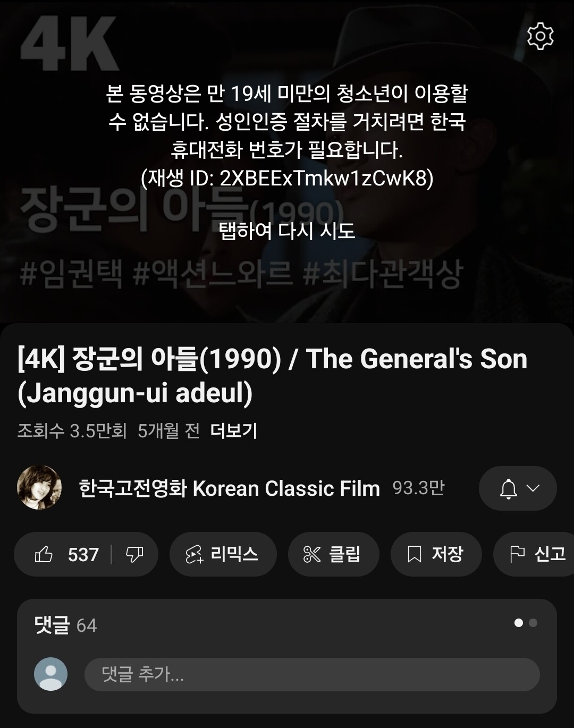Expand the description with 더보기
The image size is (574, 728).
[234, 430]
